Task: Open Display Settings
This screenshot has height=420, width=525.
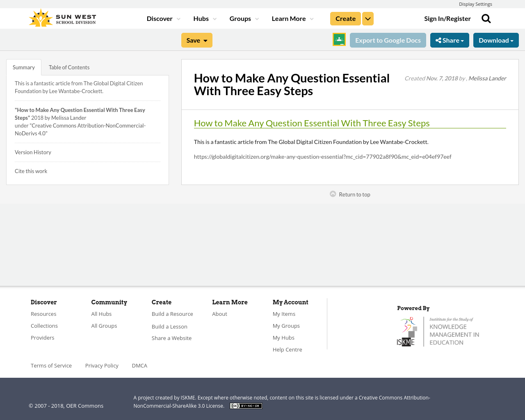Action: point(475,3)
